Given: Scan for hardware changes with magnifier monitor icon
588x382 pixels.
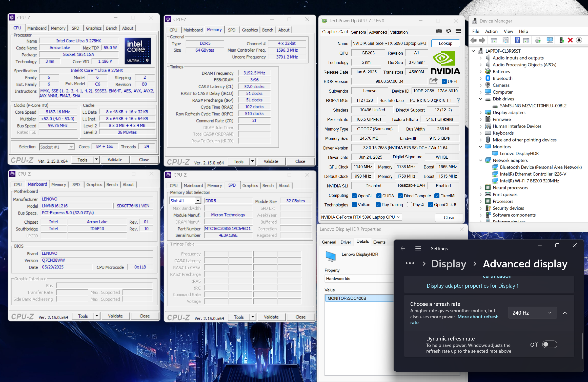Looking at the screenshot, I should [550, 40].
